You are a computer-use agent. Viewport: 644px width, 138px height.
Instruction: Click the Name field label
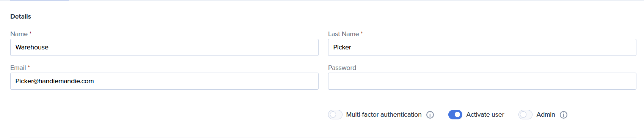pos(19,34)
